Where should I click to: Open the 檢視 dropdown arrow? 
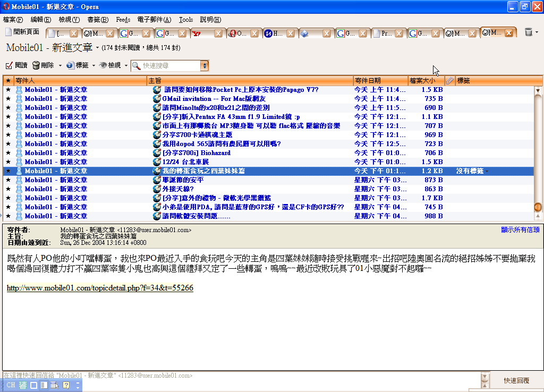126,65
